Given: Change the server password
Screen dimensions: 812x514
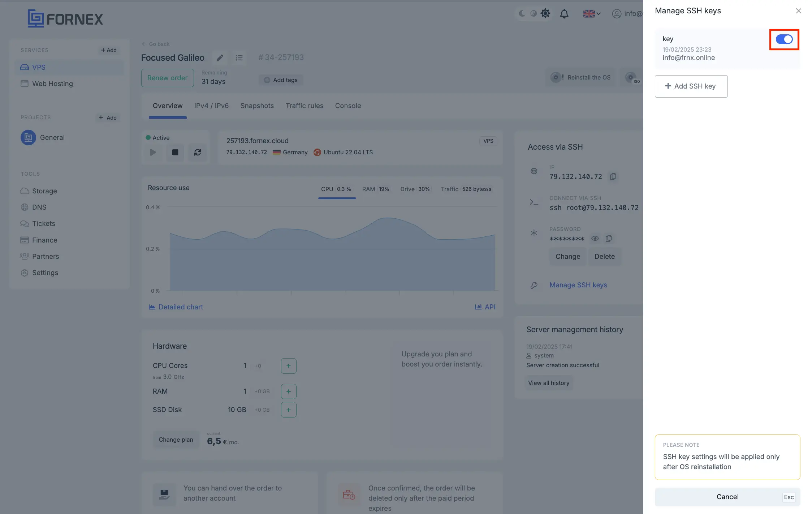Looking at the screenshot, I should pos(567,256).
